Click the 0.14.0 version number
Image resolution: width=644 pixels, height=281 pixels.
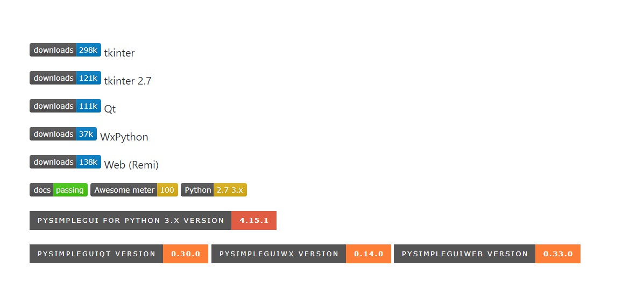(369, 254)
